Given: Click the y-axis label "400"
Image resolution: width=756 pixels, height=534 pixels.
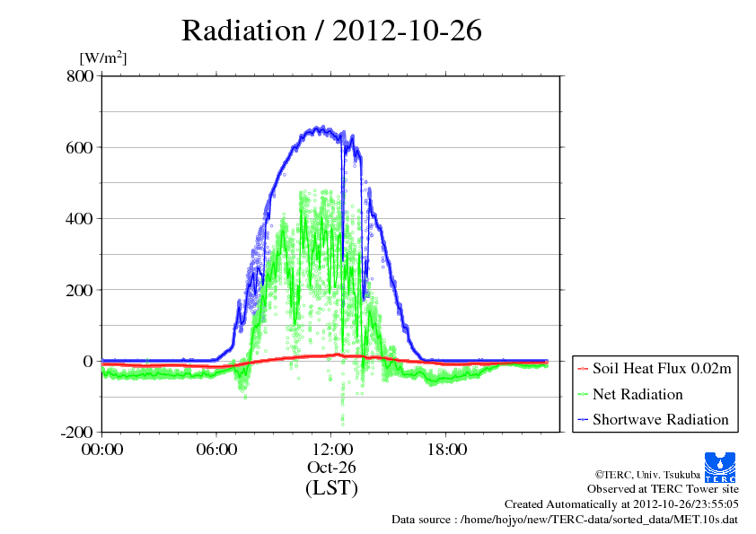Looking at the screenshot, I should [80, 219].
